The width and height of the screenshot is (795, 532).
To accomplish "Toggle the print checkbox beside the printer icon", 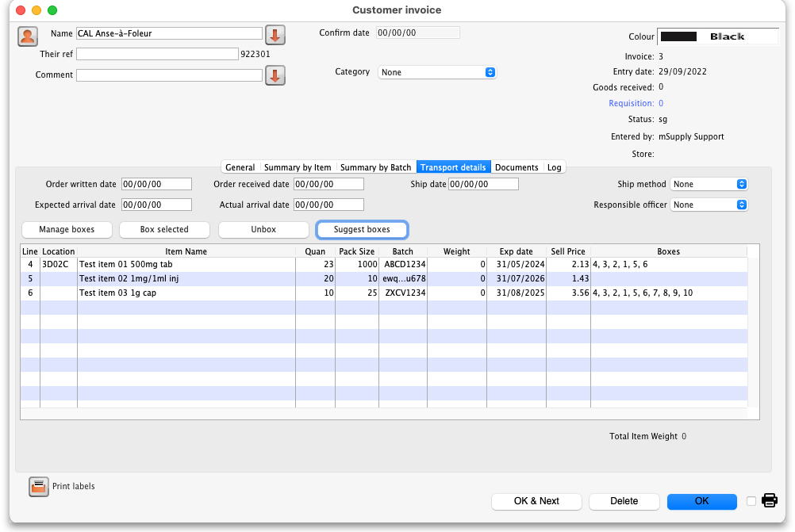I will pos(751,501).
